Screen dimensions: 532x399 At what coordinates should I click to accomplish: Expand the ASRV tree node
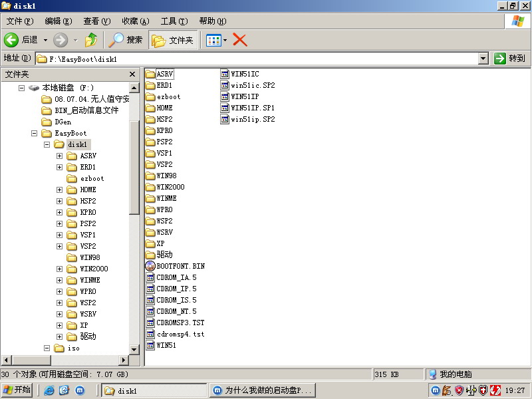click(x=59, y=156)
